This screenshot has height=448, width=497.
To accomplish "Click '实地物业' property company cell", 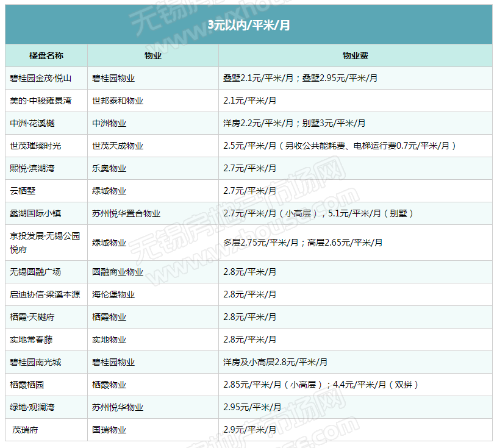I will (x=153, y=340).
